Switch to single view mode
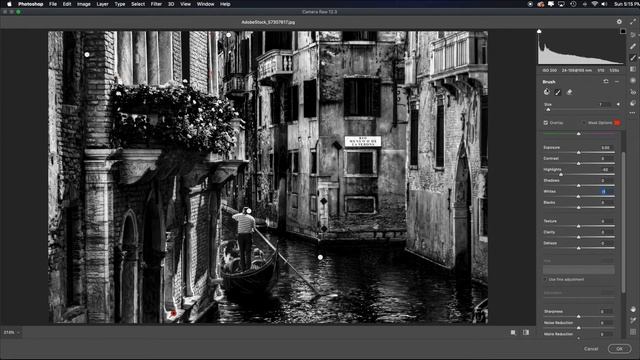640x360 pixels. click(x=513, y=333)
